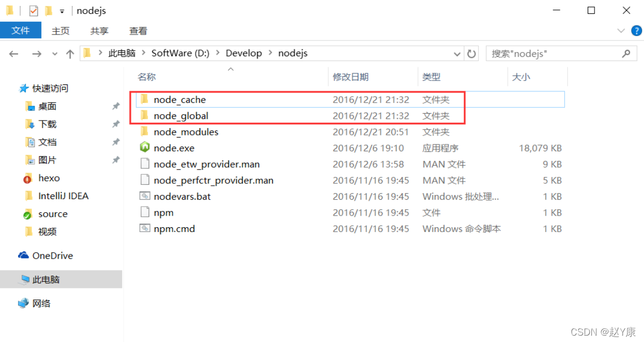The height and width of the screenshot is (342, 644).
Task: Refresh the nodejs folder view
Action: click(x=471, y=54)
